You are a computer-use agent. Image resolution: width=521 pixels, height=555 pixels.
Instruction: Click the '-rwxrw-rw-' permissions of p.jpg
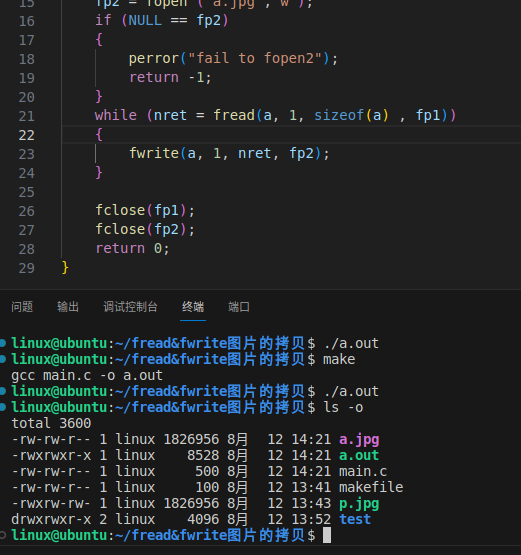coord(51,504)
